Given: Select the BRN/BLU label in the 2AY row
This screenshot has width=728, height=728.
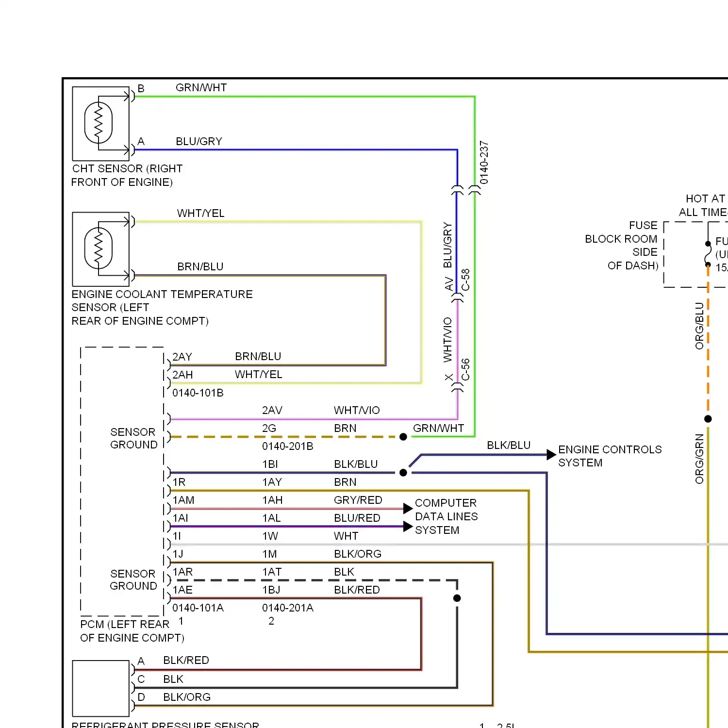Looking at the screenshot, I should pyautogui.click(x=258, y=357).
